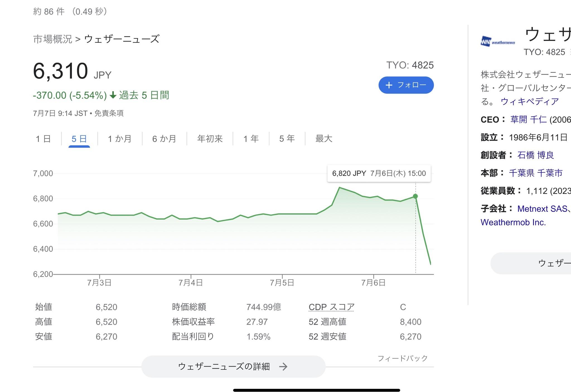Open founder 石橋 博良 link
The height and width of the screenshot is (392, 571).
[535, 155]
